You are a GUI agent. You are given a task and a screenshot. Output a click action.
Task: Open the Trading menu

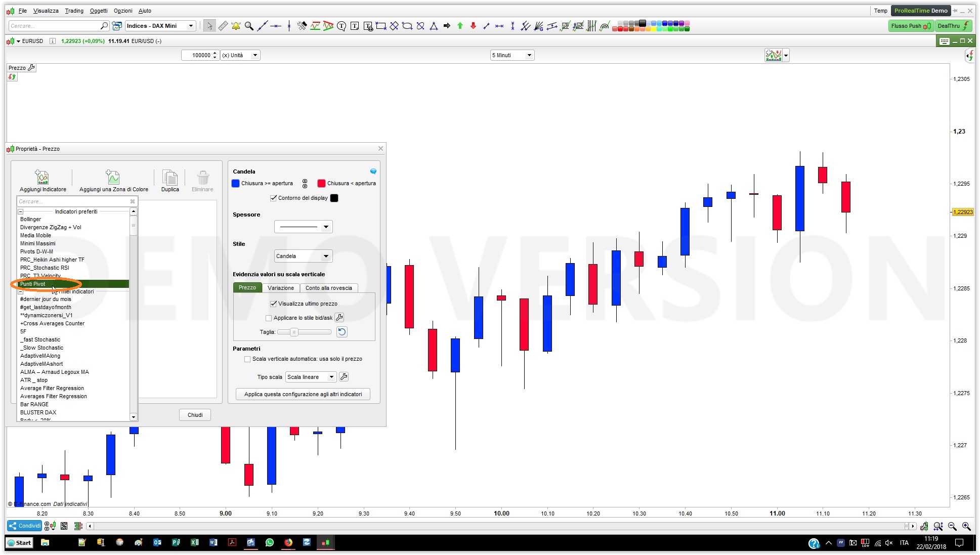[74, 11]
